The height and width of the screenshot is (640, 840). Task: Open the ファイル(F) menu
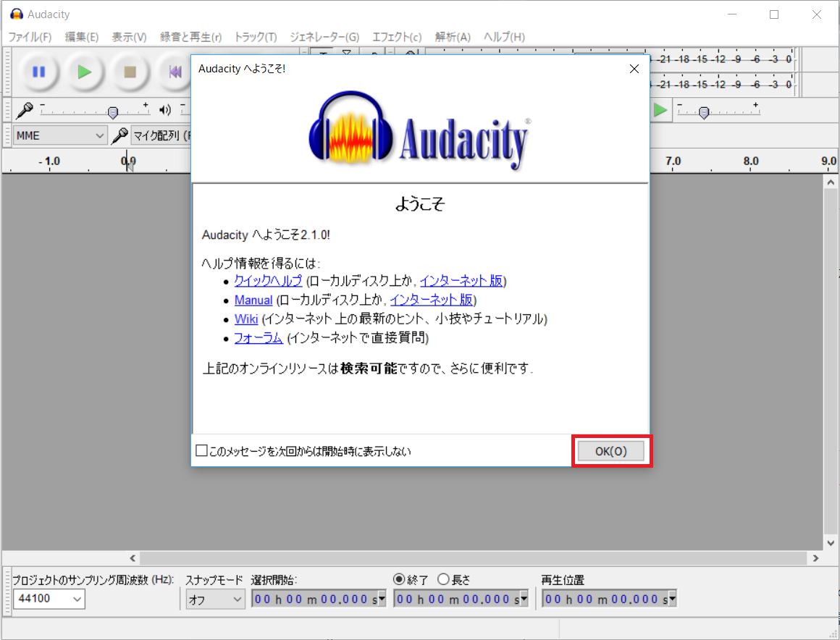[x=30, y=37]
